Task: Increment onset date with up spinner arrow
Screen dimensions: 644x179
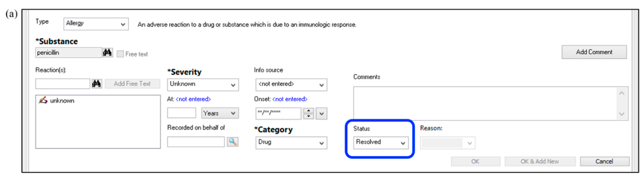Action: [x=309, y=110]
